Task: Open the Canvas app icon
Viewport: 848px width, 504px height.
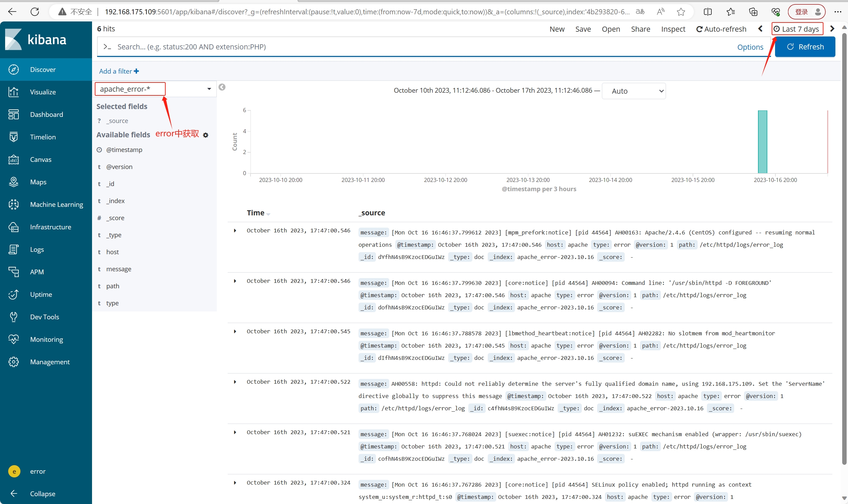Action: [x=14, y=159]
